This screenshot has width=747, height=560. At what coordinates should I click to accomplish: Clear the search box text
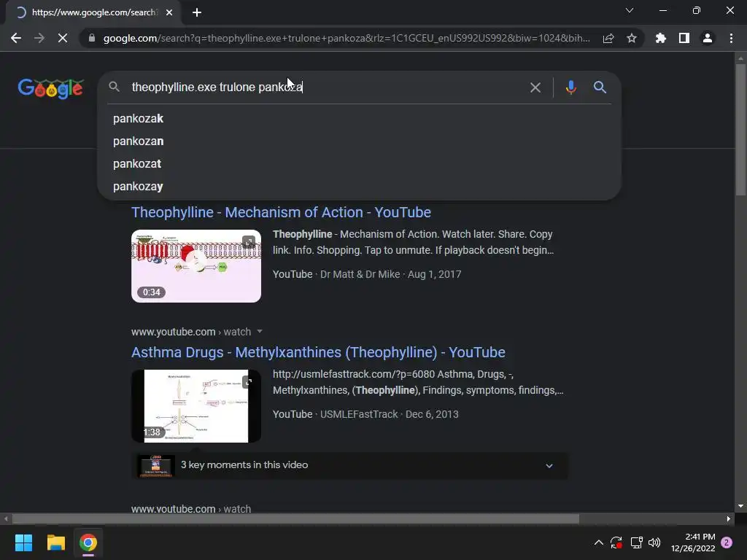point(535,87)
